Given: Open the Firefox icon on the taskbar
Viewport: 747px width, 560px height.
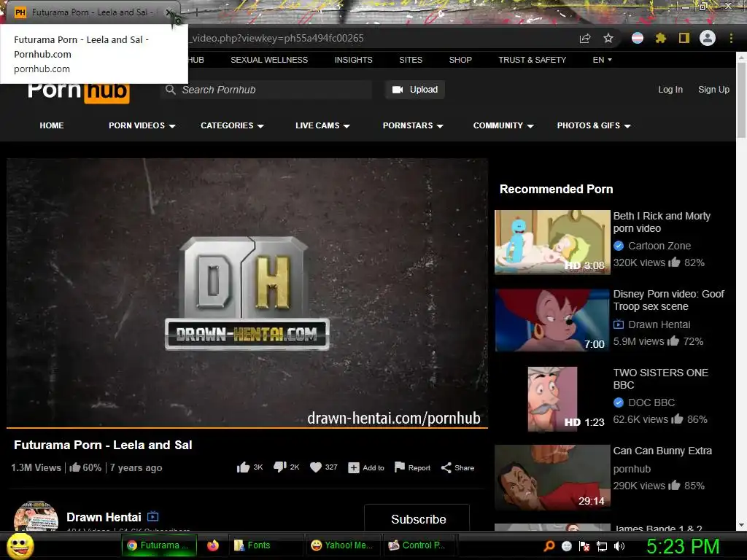Looking at the screenshot, I should click(x=212, y=545).
